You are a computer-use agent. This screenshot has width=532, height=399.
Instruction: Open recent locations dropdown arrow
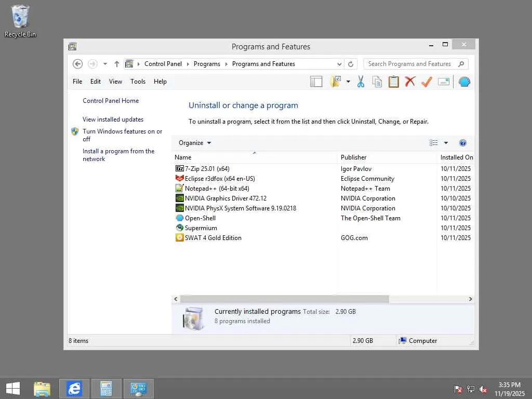coord(105,64)
